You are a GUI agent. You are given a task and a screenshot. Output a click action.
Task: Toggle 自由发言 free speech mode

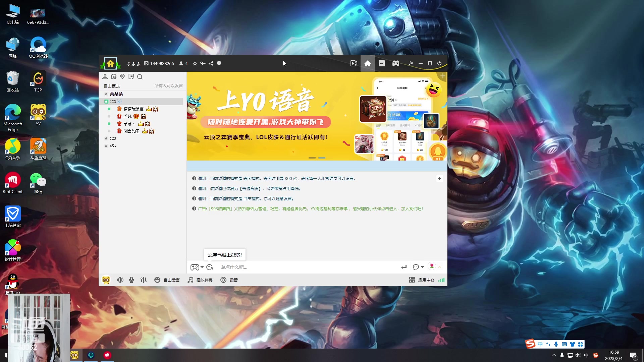point(167,280)
